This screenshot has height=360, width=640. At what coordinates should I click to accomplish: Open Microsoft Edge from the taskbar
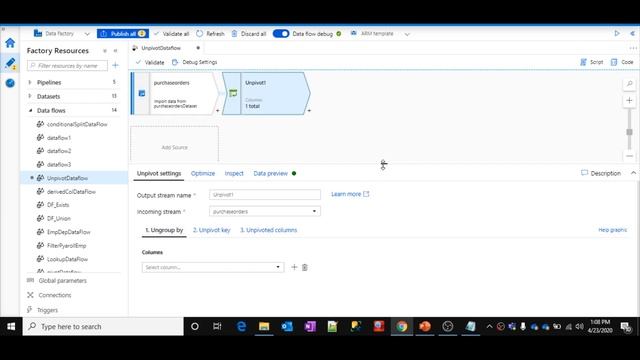(241, 327)
